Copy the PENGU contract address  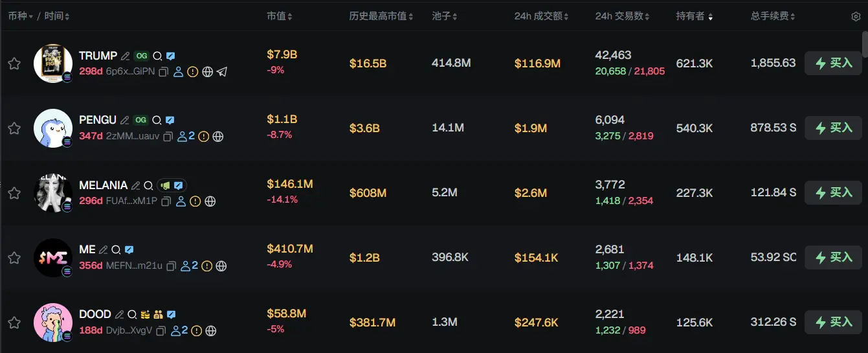point(168,137)
